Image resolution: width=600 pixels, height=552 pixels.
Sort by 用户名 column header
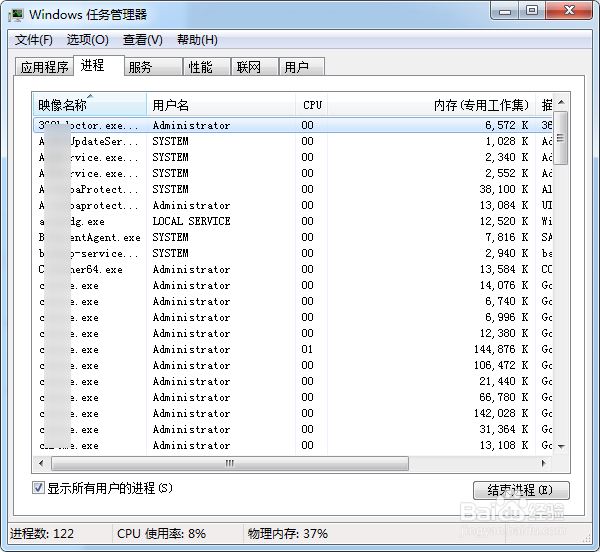[x=221, y=104]
